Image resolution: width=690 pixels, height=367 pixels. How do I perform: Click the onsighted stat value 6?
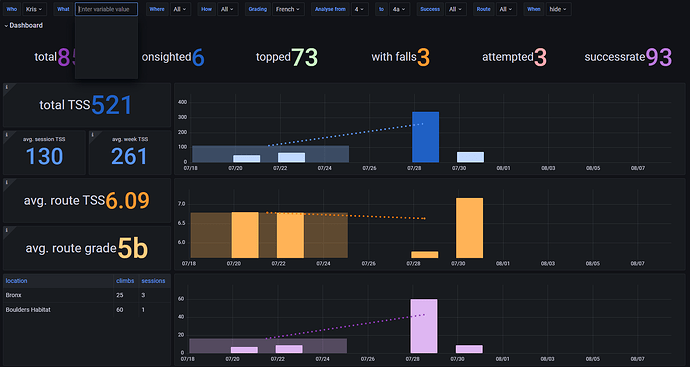pyautogui.click(x=198, y=57)
